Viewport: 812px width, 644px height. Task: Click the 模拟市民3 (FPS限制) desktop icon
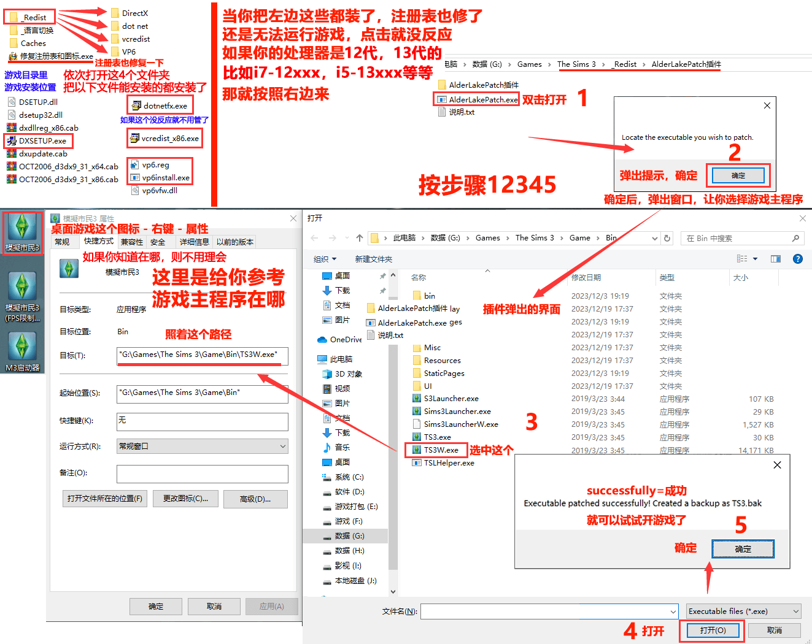22,296
